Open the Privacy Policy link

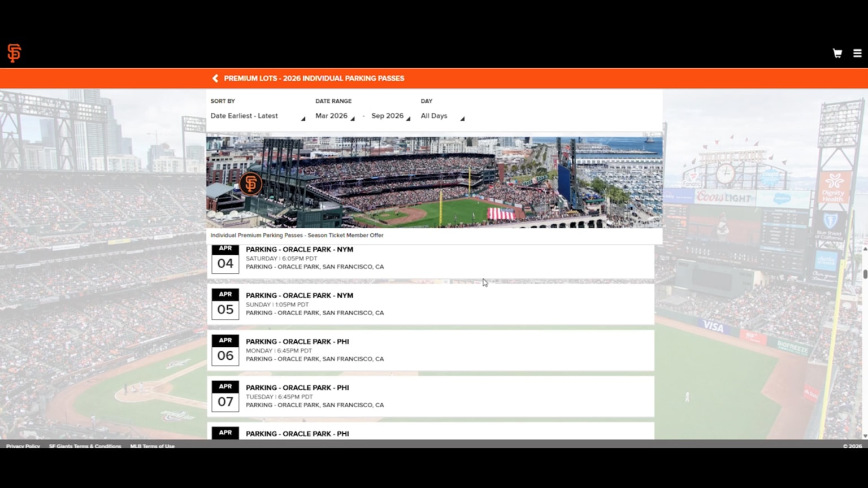pos(23,446)
